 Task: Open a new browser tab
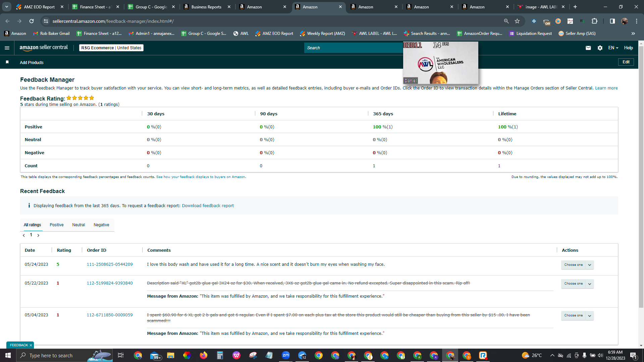[x=575, y=7]
